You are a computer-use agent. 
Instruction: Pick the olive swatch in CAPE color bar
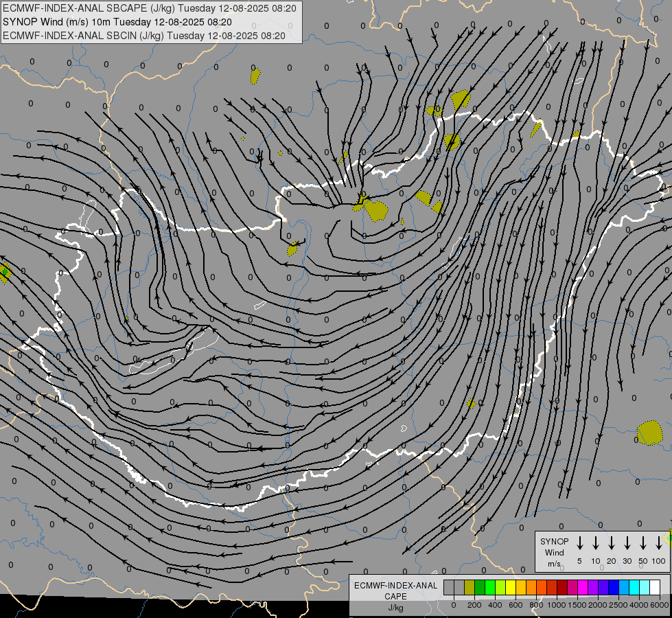[x=470, y=588]
